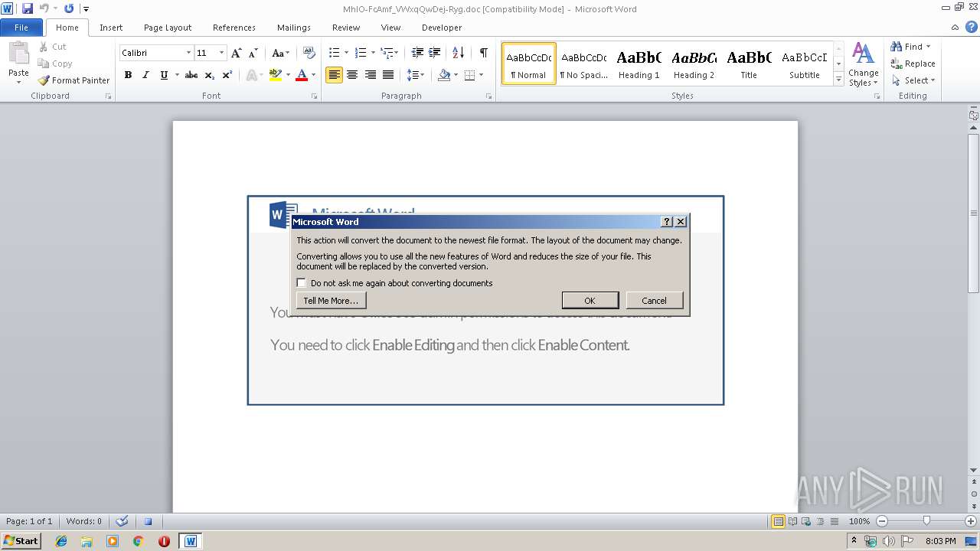Toggle Italic formatting
Viewport: 980px width, 551px height.
tap(145, 75)
